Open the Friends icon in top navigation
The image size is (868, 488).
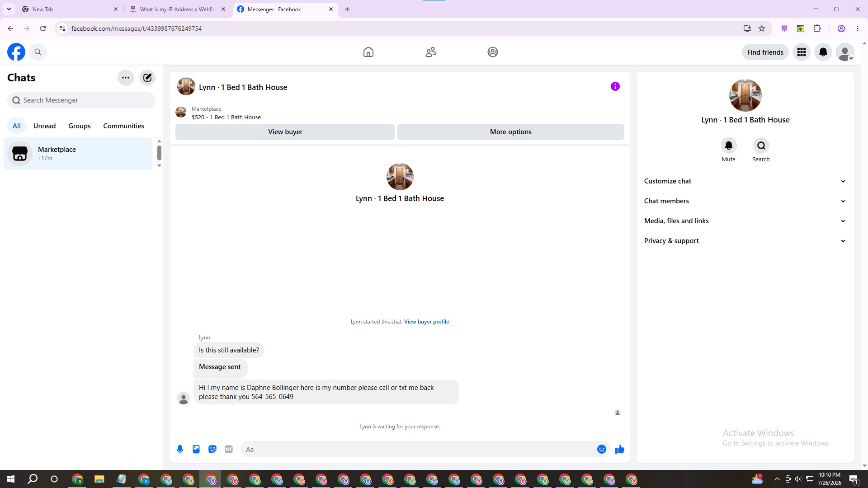[431, 52]
